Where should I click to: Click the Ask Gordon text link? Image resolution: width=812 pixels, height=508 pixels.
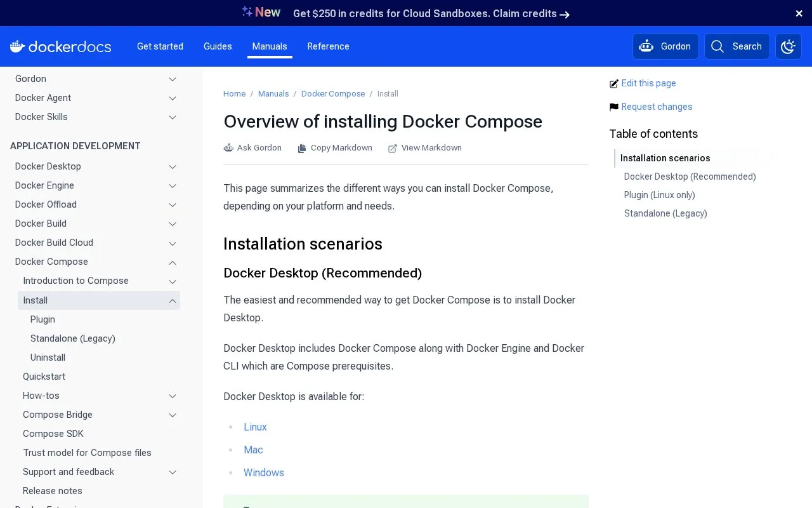pyautogui.click(x=259, y=148)
